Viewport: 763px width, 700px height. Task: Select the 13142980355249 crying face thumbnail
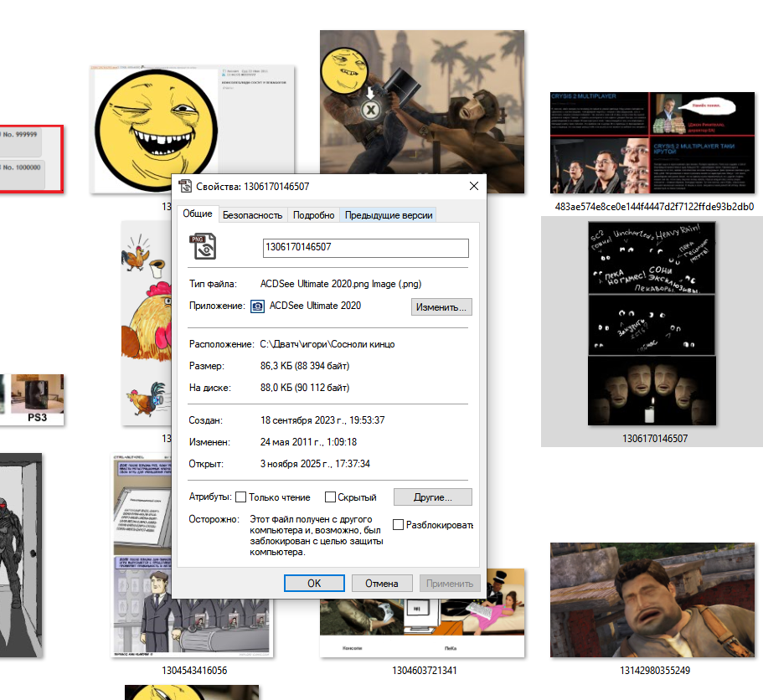[652, 600]
